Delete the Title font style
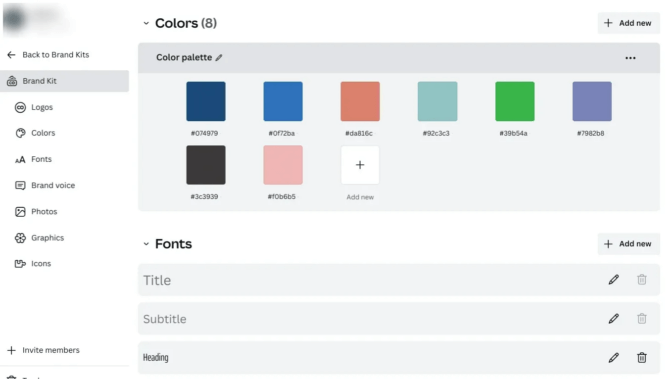 (x=642, y=280)
